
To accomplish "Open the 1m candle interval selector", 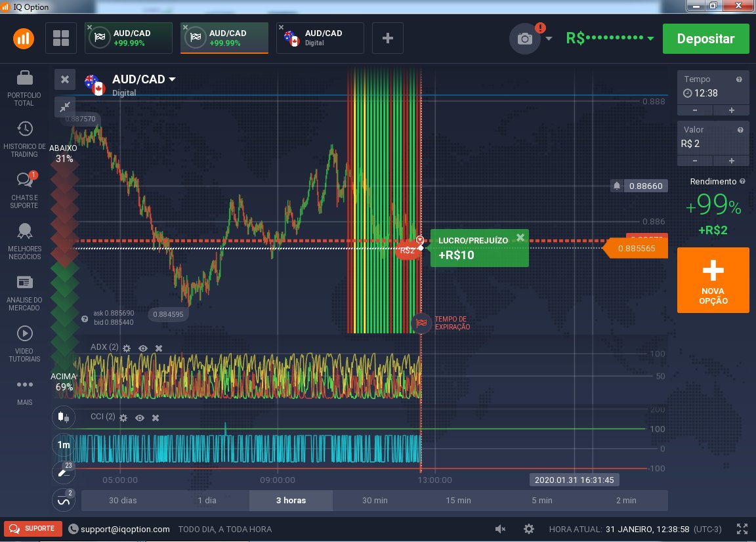I will pyautogui.click(x=63, y=445).
